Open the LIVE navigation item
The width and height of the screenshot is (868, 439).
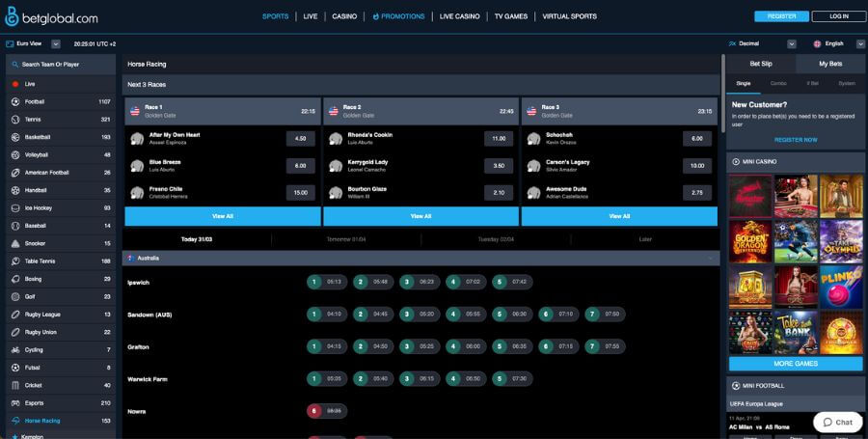(x=311, y=16)
